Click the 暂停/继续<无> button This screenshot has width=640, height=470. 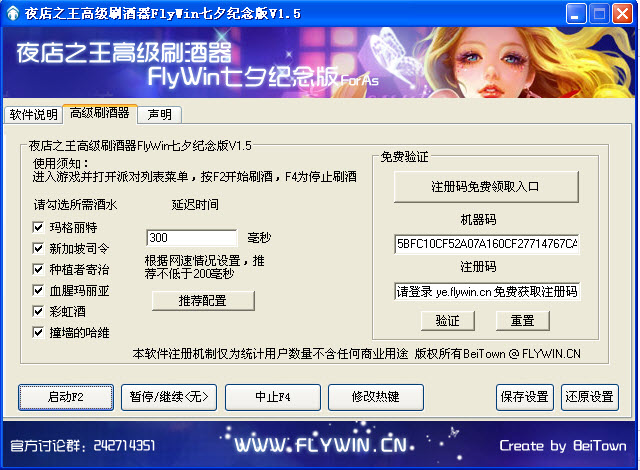point(169,397)
